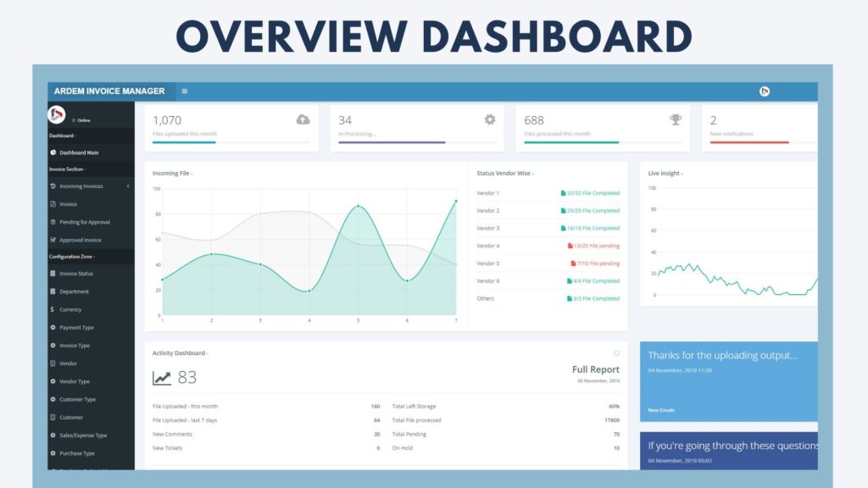Click the trophy icon on the files processed card
Viewport: 868px width, 488px height.
(675, 119)
